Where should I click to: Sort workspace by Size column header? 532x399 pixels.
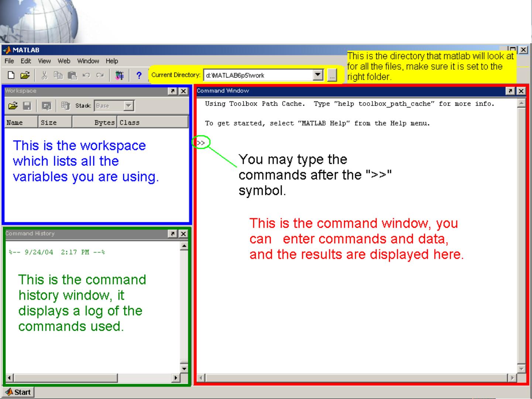55,122
